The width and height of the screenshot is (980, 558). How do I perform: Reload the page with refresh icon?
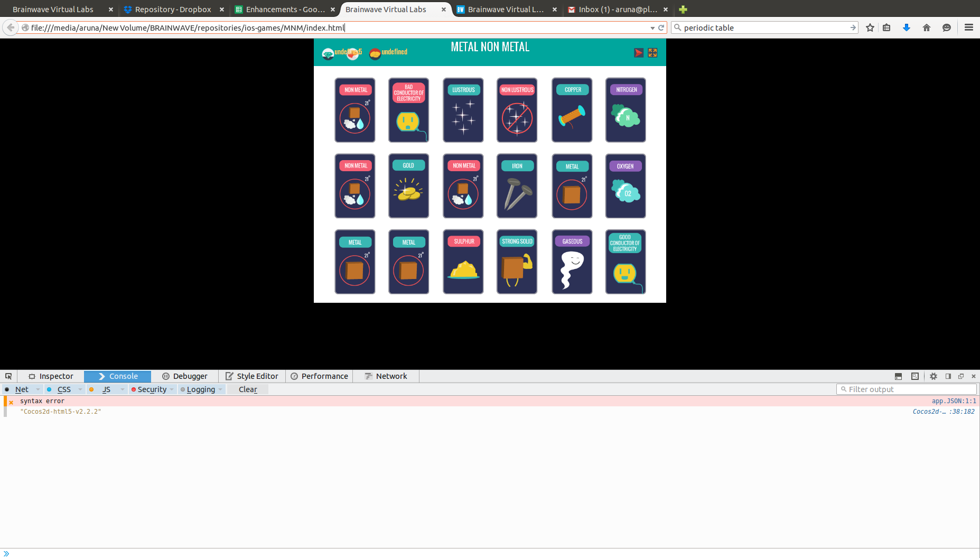tap(661, 27)
